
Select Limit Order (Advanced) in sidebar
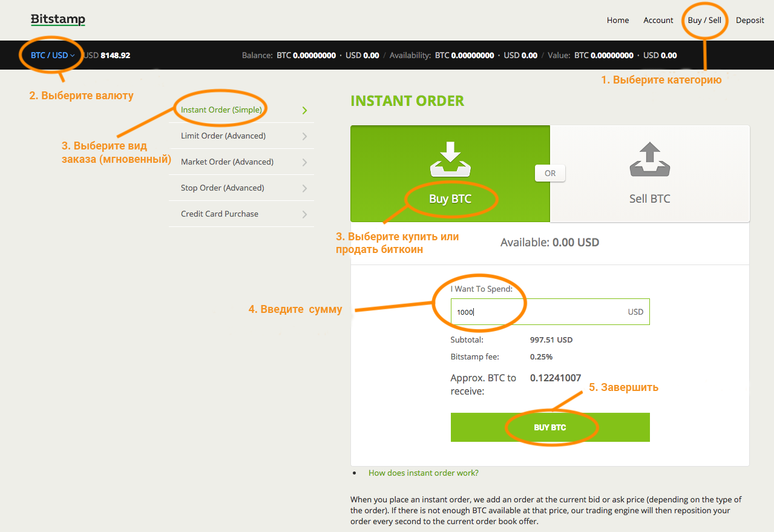coord(241,136)
